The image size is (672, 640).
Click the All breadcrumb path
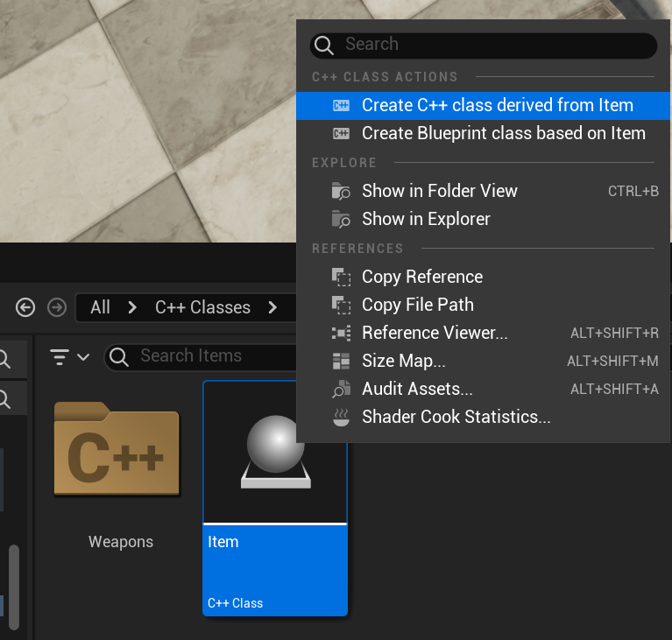click(100, 307)
